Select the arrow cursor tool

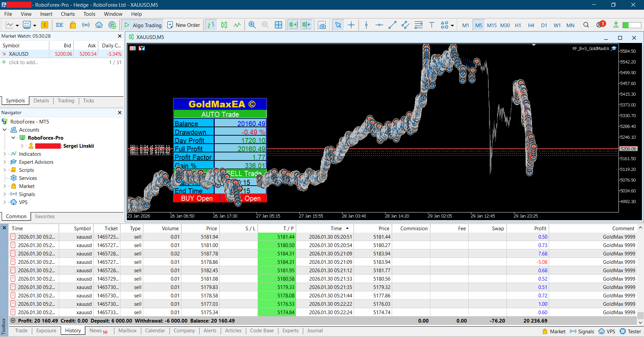(338, 25)
